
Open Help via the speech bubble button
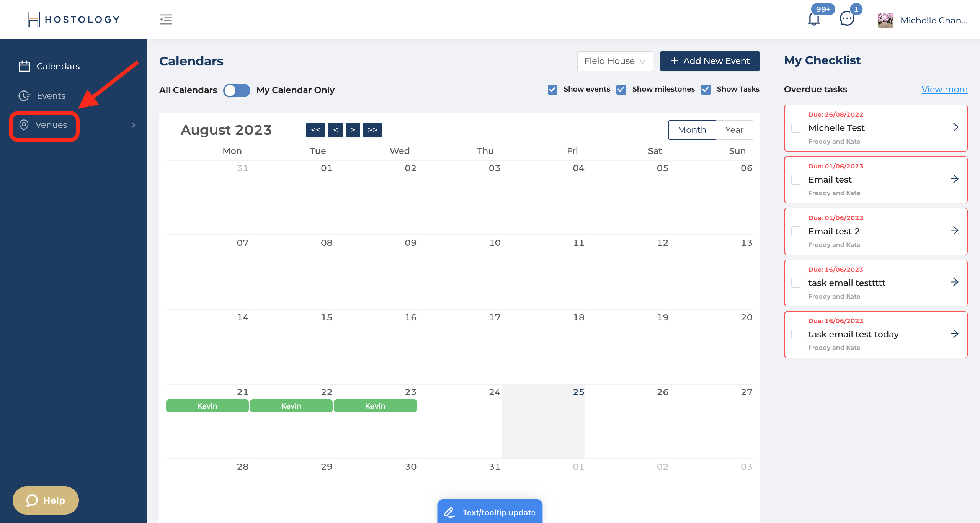tap(45, 500)
